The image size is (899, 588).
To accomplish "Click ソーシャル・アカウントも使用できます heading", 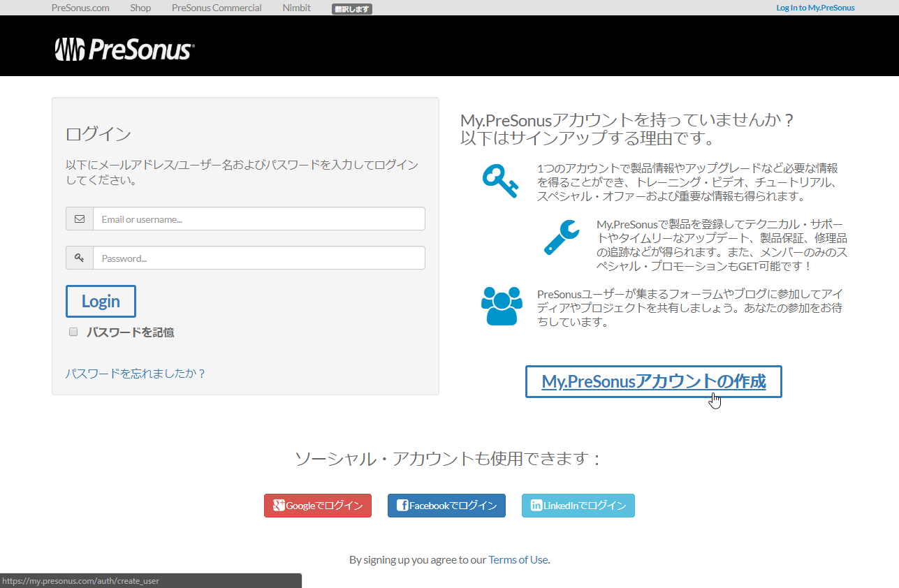I will tap(448, 459).
